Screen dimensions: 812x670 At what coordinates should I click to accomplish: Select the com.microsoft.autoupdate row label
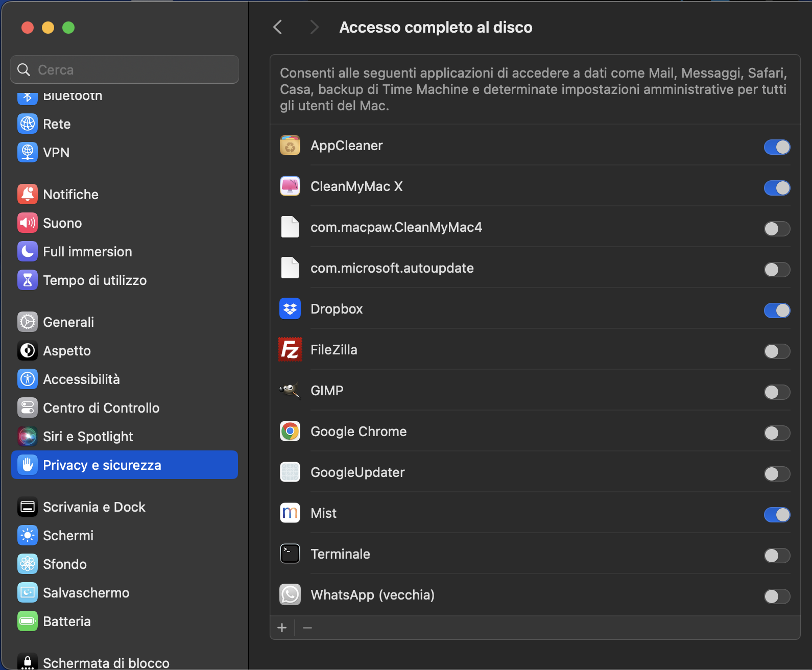(x=392, y=268)
